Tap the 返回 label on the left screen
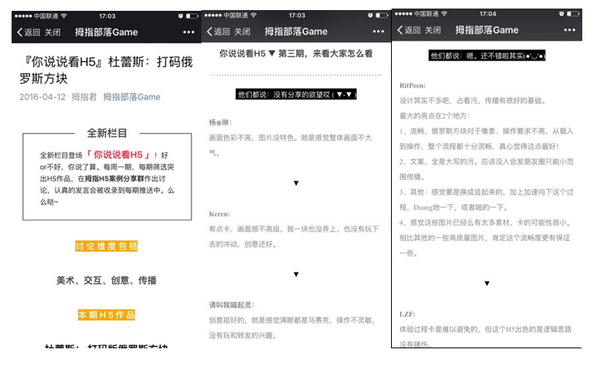Image resolution: width=600 pixels, height=366 pixels. [32, 32]
